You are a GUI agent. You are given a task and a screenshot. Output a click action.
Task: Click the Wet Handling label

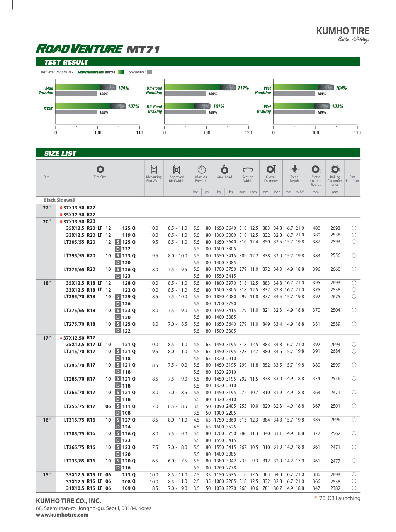pos(263,90)
